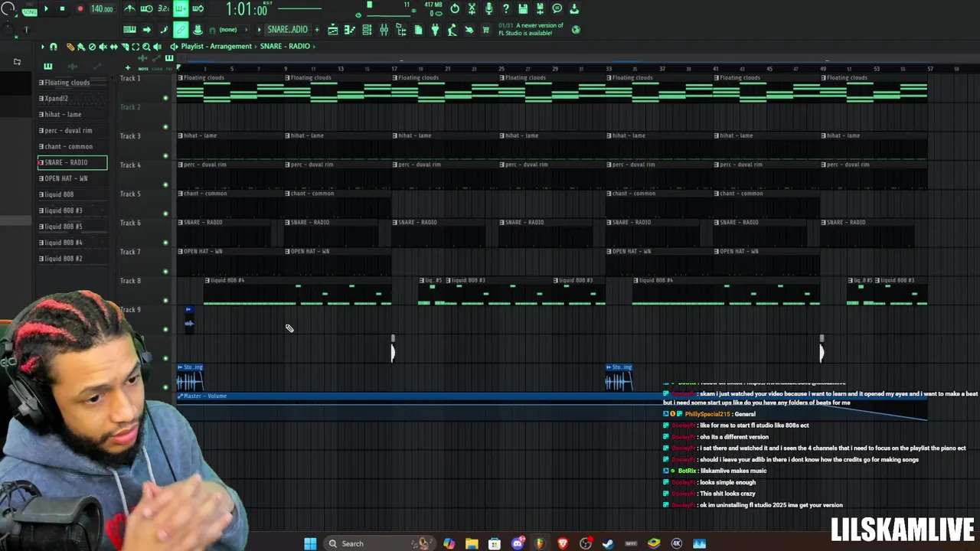Open the Channel rack icon

click(x=367, y=29)
